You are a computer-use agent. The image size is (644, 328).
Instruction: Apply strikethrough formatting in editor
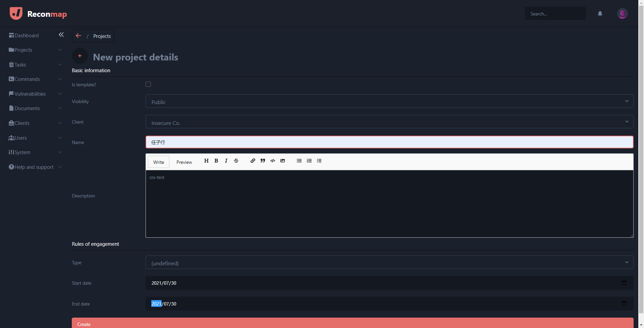click(236, 161)
